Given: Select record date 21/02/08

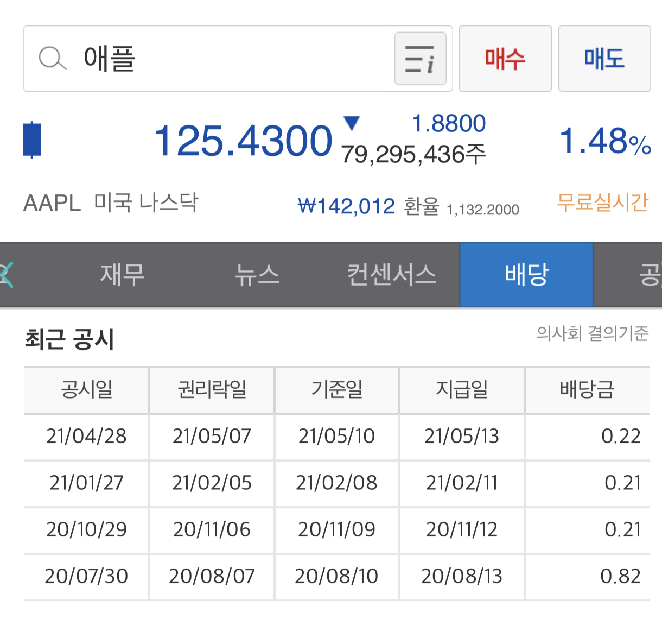Looking at the screenshot, I should [336, 483].
